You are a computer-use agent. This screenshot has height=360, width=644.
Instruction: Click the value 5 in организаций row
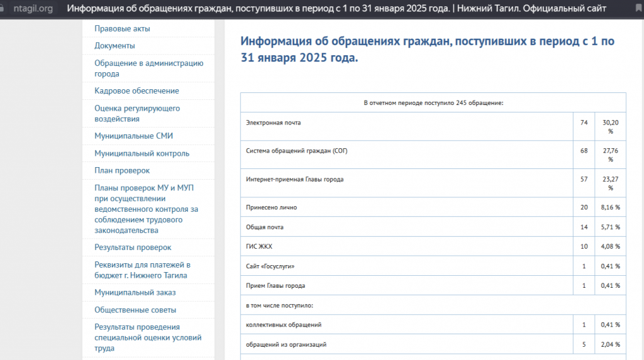(x=584, y=345)
